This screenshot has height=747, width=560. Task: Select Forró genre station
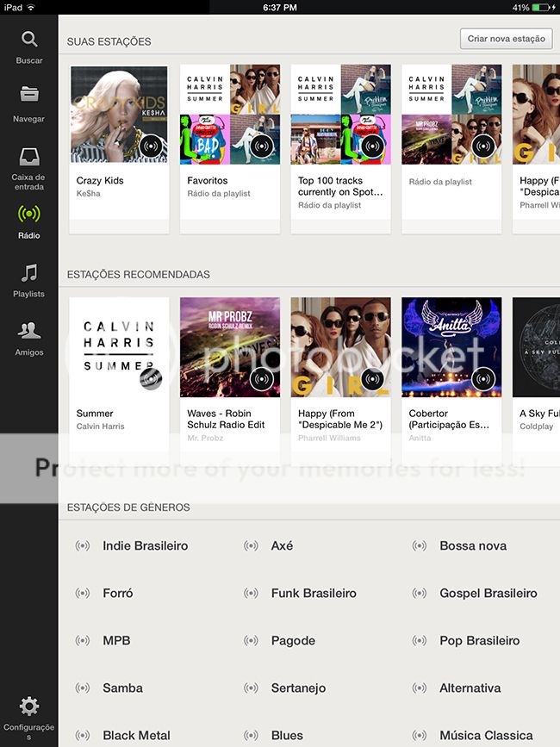pos(118,593)
